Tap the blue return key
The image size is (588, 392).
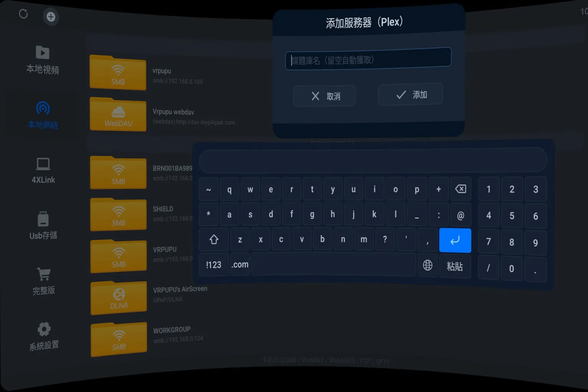coord(455,240)
